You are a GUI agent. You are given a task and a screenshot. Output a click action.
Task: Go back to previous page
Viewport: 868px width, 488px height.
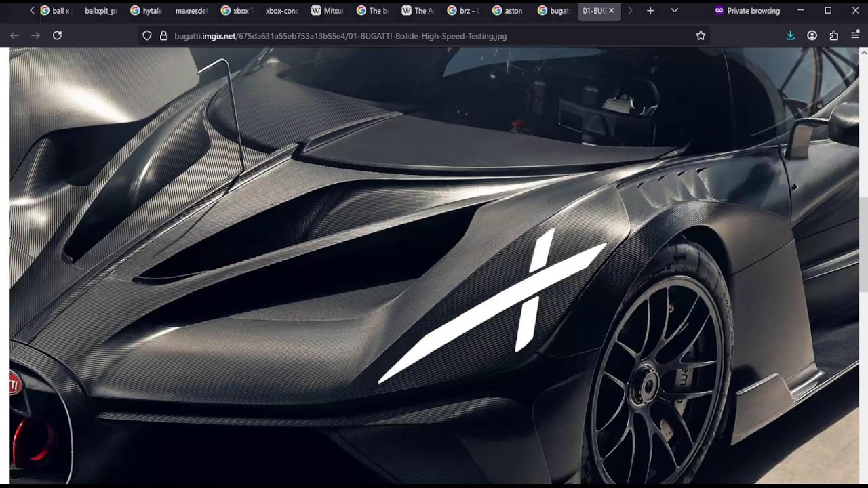coord(14,35)
